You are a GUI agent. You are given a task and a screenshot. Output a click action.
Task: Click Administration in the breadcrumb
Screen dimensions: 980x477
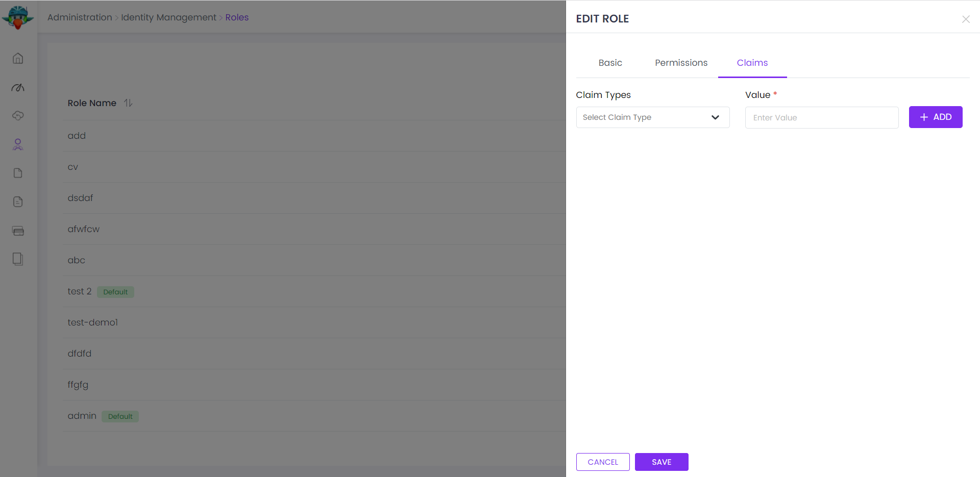click(80, 17)
